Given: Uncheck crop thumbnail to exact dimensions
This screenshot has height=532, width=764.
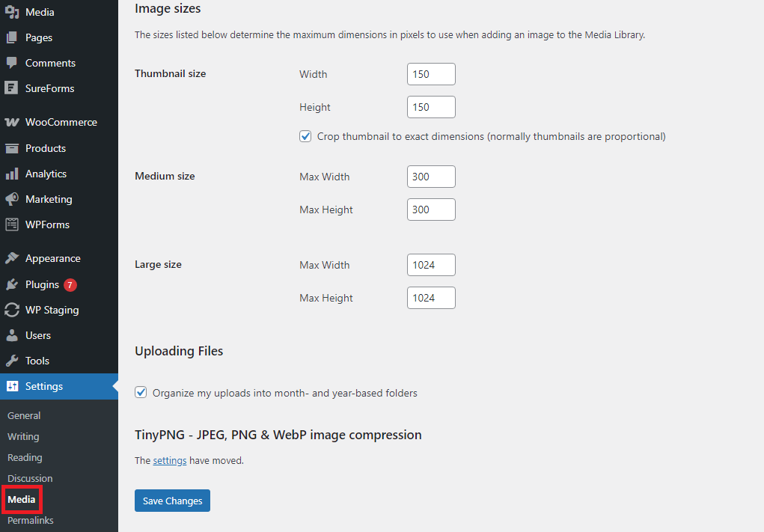Looking at the screenshot, I should [305, 136].
